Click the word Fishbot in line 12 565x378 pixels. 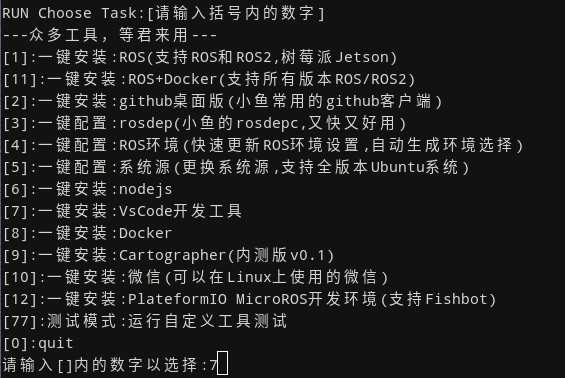coord(456,299)
